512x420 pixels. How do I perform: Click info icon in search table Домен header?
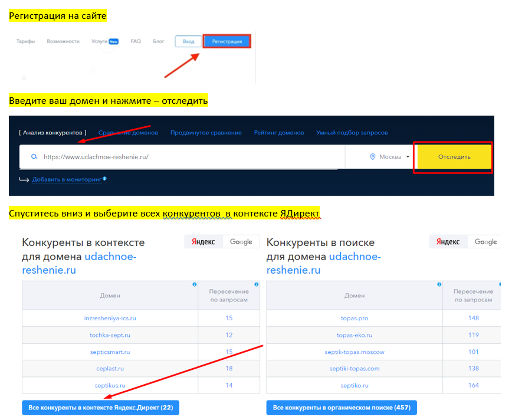439,284
